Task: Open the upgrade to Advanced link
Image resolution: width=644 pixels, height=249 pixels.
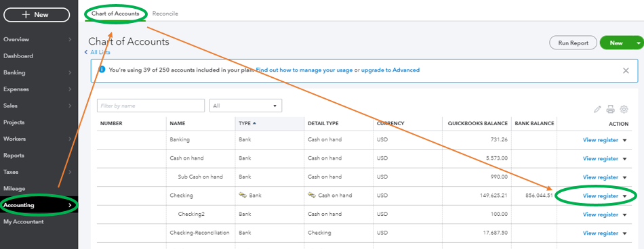Action: 390,70
